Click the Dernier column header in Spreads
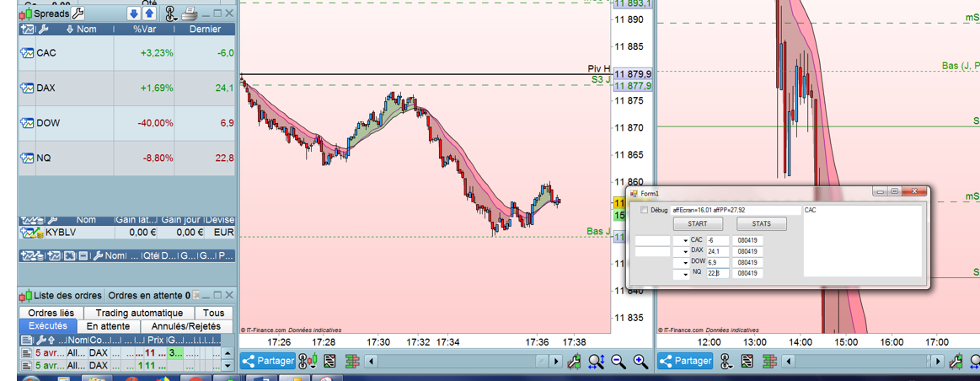980x381 pixels. click(205, 29)
